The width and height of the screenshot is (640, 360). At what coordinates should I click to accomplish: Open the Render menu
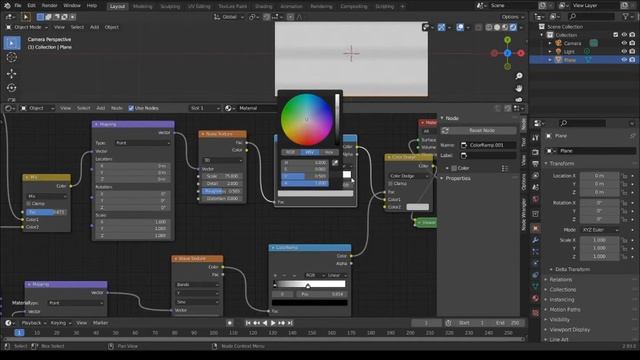pos(49,6)
